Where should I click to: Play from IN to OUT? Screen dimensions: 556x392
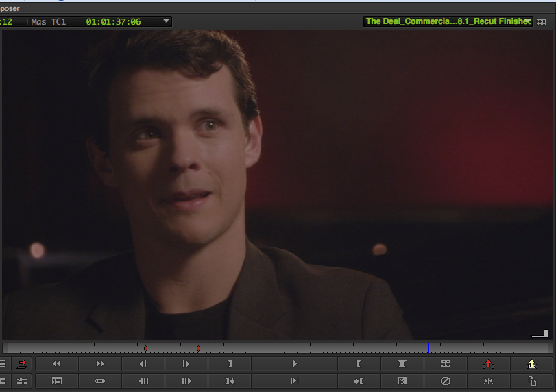(x=294, y=381)
